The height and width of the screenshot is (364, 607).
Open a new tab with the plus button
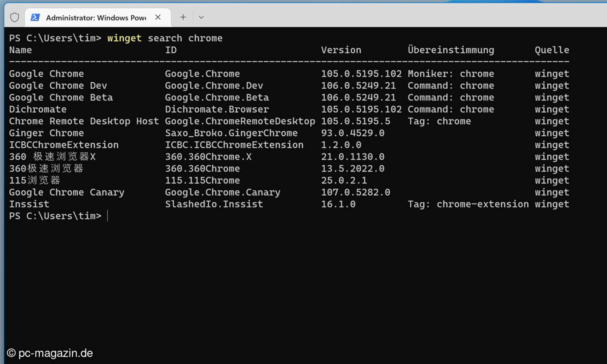(x=183, y=17)
